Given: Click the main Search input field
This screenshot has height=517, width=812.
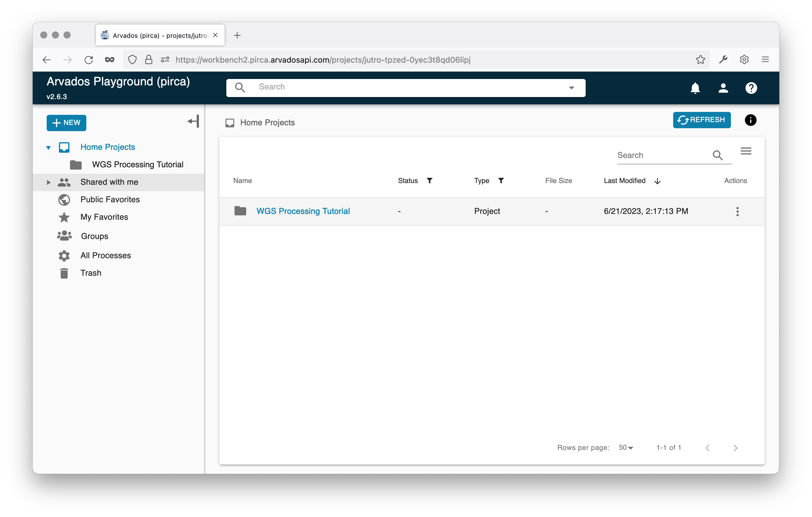Looking at the screenshot, I should coord(405,87).
